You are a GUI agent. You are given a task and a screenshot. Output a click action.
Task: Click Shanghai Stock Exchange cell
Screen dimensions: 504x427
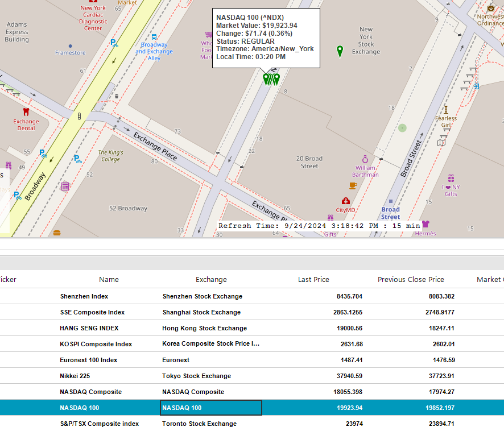[201, 312]
